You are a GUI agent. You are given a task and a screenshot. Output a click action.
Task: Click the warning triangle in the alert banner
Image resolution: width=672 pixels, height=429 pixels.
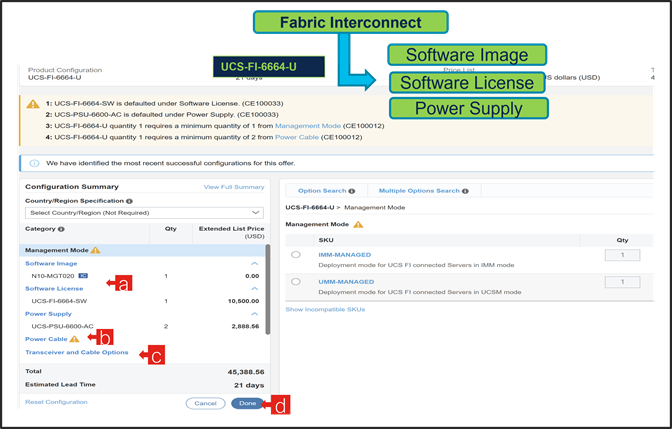(33, 104)
